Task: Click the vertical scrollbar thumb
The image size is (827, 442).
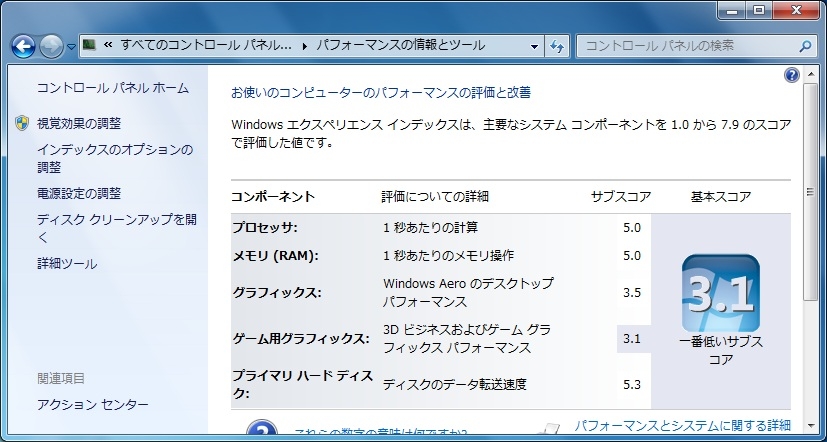Action: tap(810, 191)
